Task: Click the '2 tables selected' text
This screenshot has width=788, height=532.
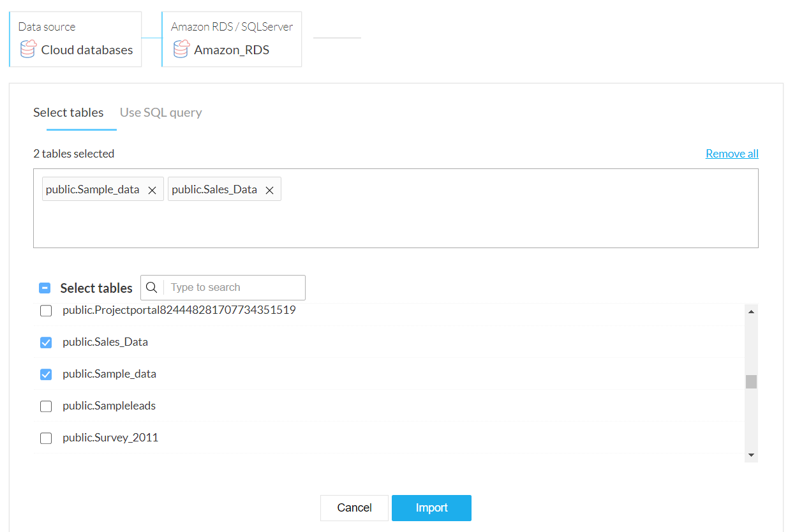Action: tap(74, 154)
